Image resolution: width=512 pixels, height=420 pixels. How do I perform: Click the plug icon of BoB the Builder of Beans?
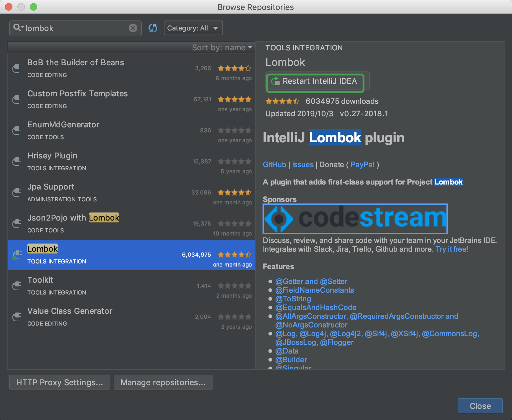[x=17, y=68]
